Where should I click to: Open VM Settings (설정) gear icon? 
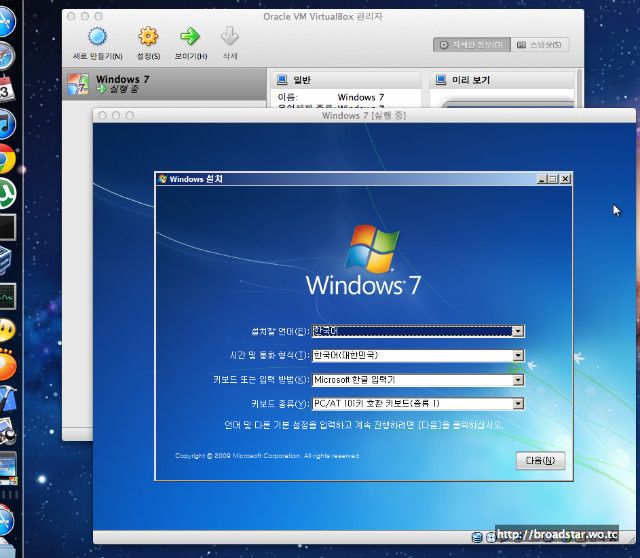[148, 37]
